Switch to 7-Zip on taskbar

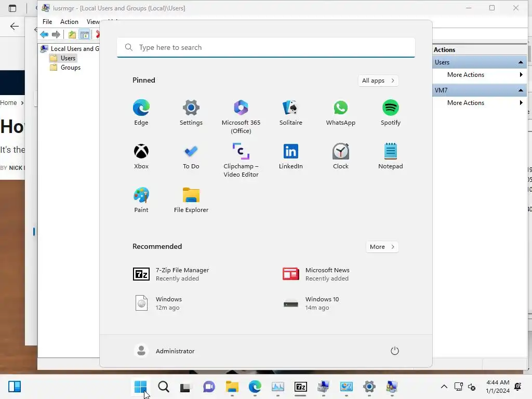click(x=301, y=387)
